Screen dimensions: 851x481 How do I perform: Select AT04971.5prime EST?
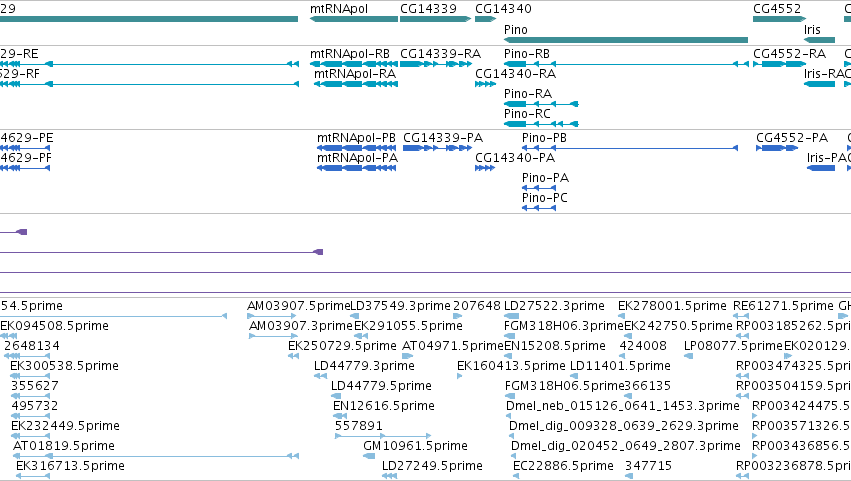pos(408,356)
